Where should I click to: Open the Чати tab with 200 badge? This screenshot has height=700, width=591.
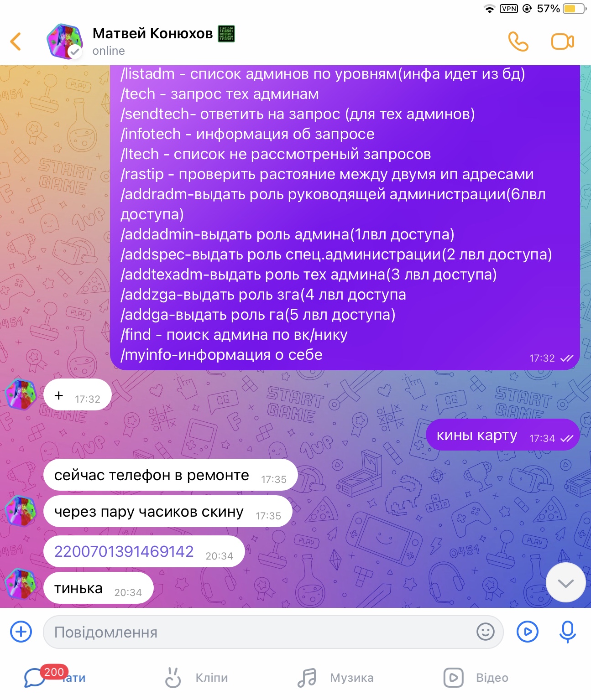pos(55,678)
